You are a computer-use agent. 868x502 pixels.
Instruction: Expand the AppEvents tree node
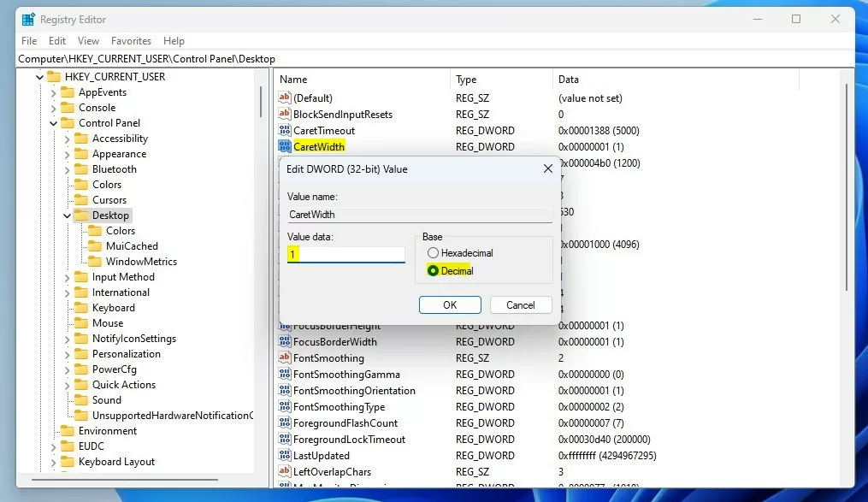53,92
